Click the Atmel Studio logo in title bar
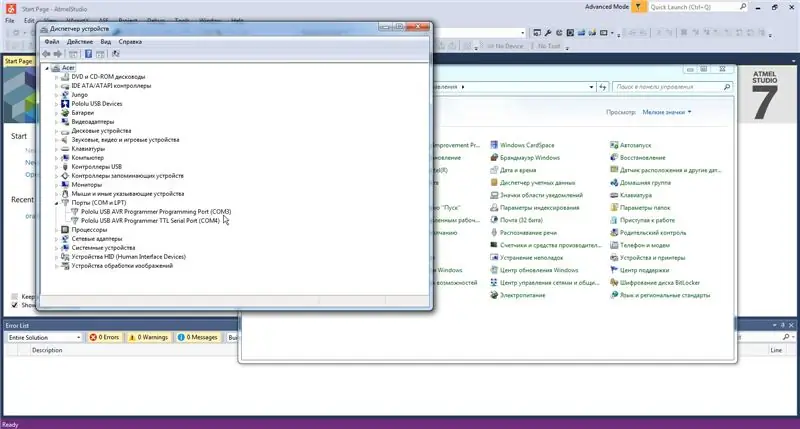 click(x=11, y=9)
